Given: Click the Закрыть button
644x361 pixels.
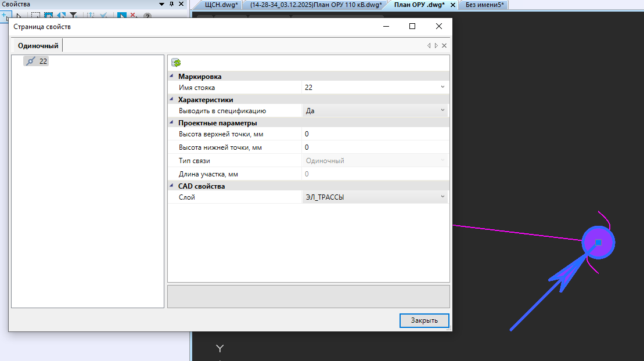Looking at the screenshot, I should coord(424,320).
